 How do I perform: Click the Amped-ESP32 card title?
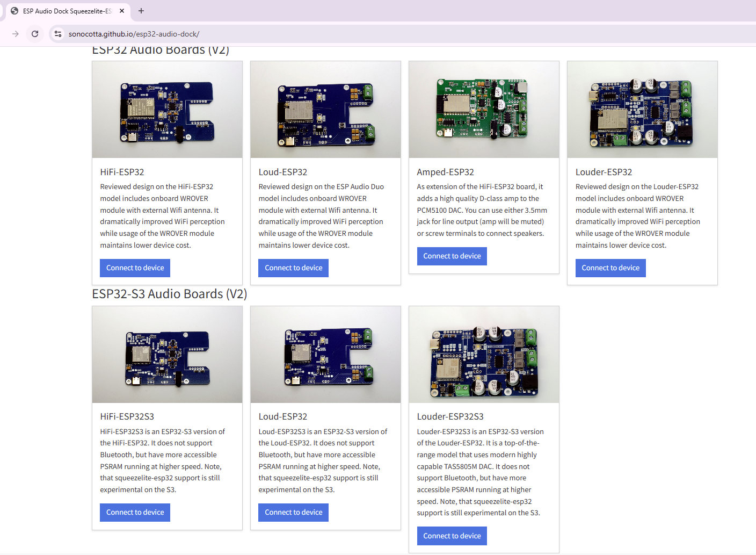[445, 172]
